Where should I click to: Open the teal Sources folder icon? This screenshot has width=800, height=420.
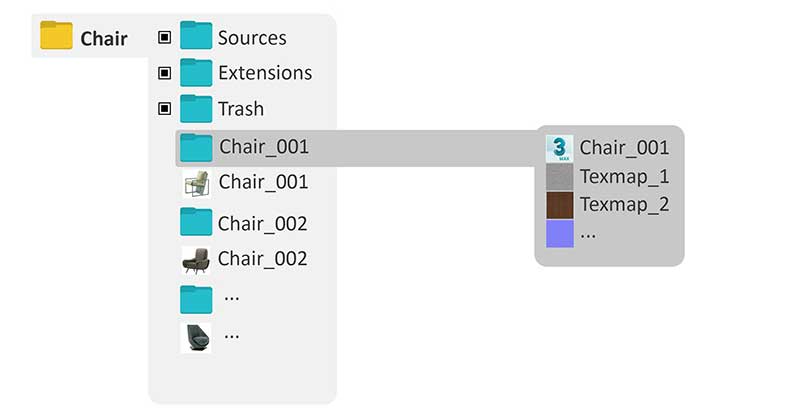point(196,37)
